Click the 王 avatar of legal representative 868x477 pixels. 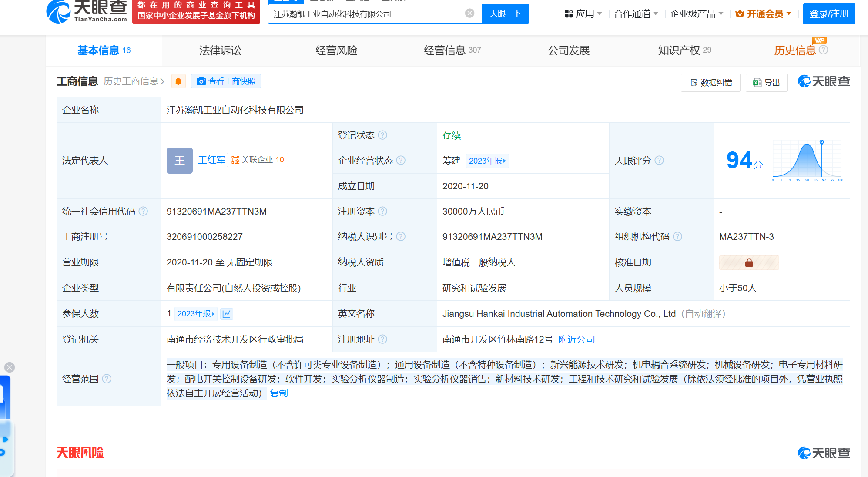tap(180, 161)
